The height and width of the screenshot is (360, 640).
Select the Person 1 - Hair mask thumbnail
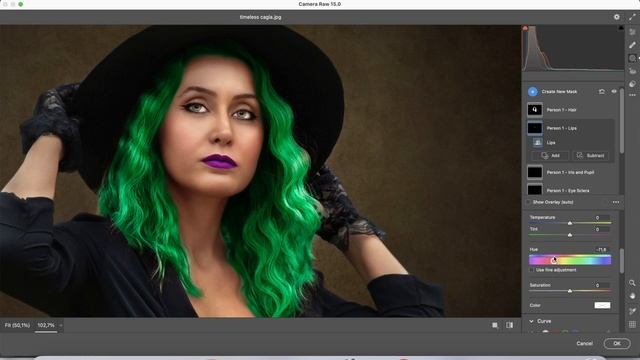pyautogui.click(x=535, y=110)
